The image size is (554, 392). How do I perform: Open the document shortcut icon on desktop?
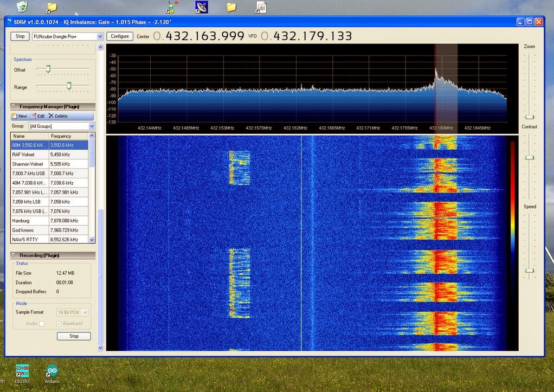coord(261,7)
